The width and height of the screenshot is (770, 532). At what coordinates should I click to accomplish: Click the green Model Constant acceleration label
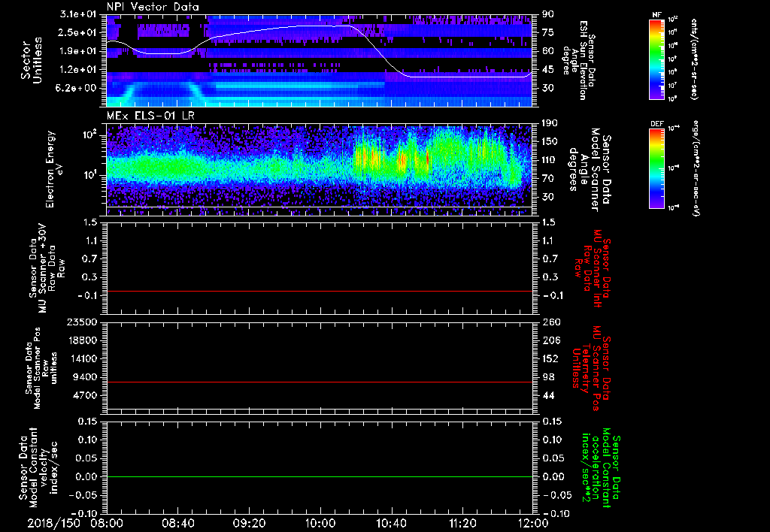click(601, 467)
